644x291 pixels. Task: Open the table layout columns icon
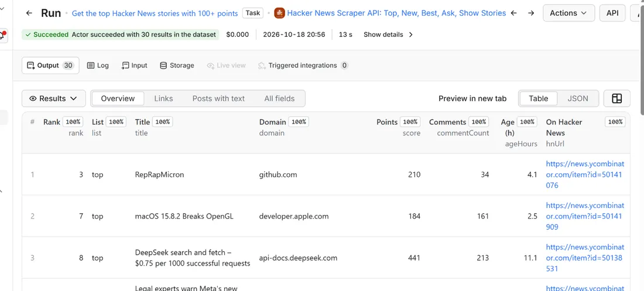coord(617,98)
